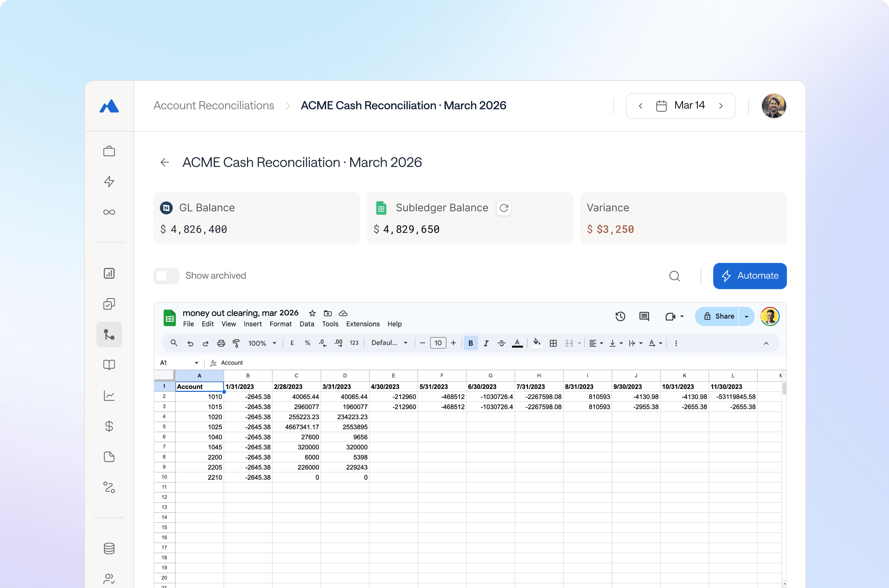
Task: Open the dollar sign sidebar icon
Action: click(109, 426)
